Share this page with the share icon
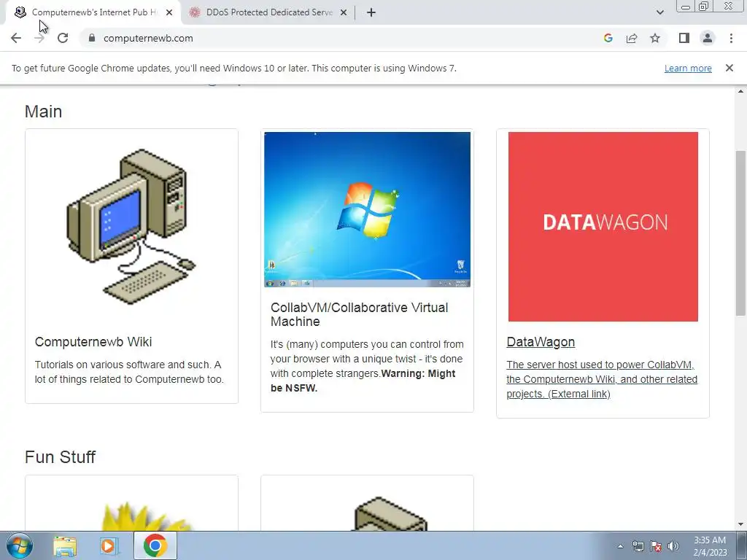The image size is (747, 560). pyautogui.click(x=632, y=38)
